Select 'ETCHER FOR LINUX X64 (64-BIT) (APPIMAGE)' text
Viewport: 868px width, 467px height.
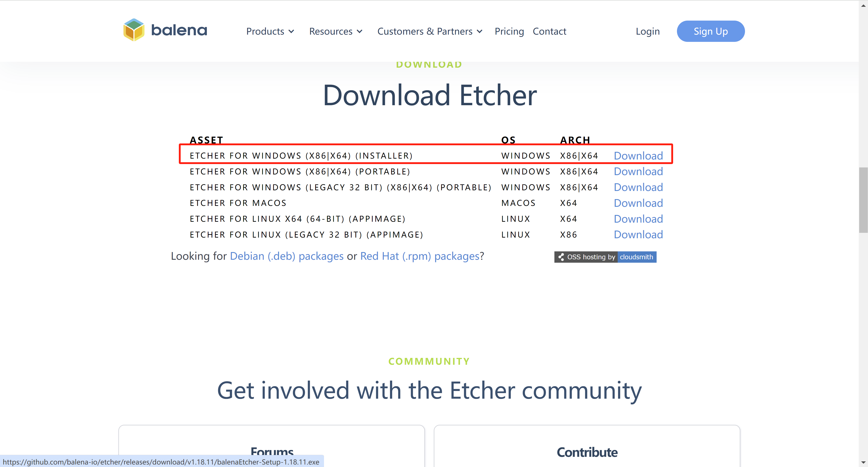pos(298,219)
